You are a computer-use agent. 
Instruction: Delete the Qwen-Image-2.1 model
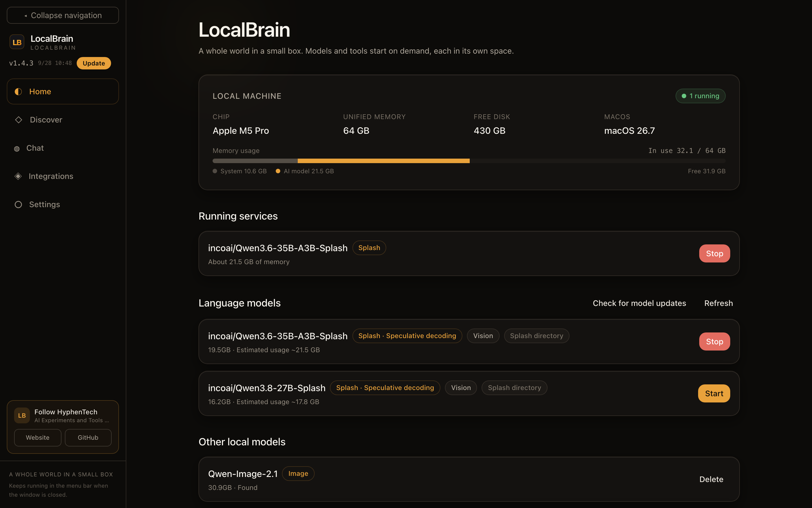pyautogui.click(x=711, y=479)
